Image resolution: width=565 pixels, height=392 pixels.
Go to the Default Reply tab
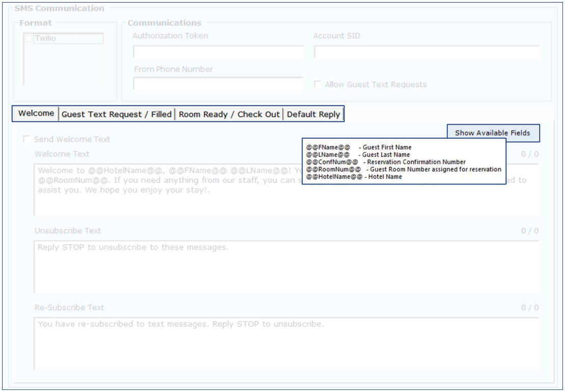click(313, 114)
